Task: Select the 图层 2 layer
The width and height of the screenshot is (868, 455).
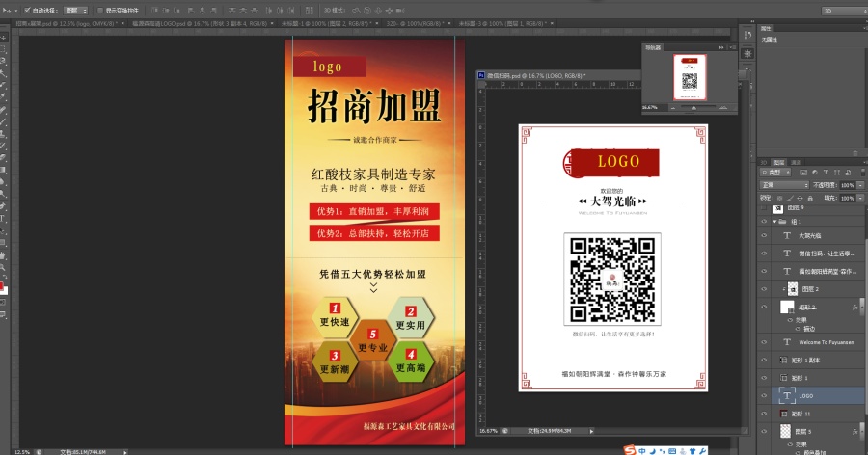Action: coord(811,289)
